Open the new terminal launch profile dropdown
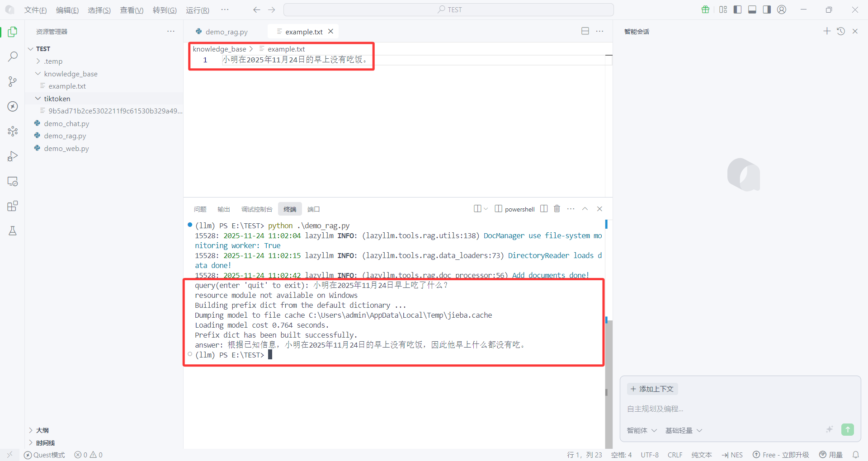Viewport: 868px width, 461px height. click(x=486, y=209)
